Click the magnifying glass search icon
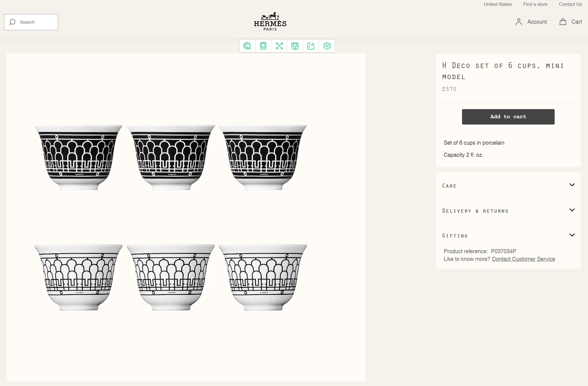The image size is (588, 386). [x=12, y=22]
